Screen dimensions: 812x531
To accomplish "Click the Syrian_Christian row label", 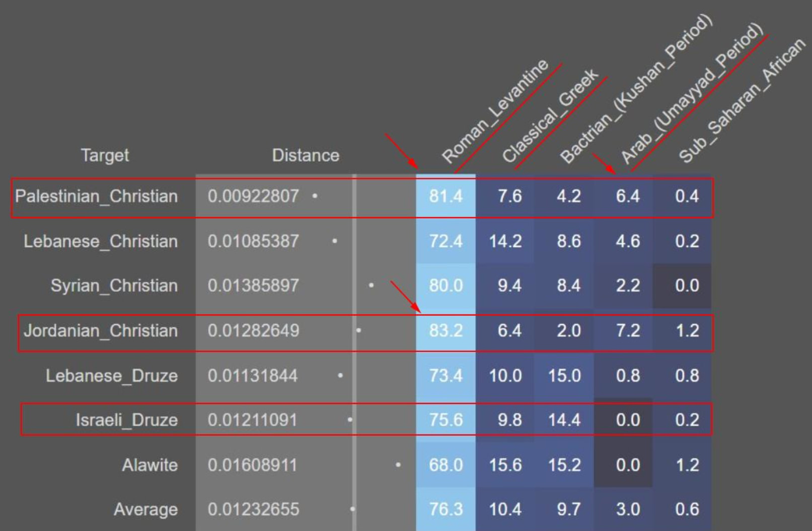I will tap(114, 286).
